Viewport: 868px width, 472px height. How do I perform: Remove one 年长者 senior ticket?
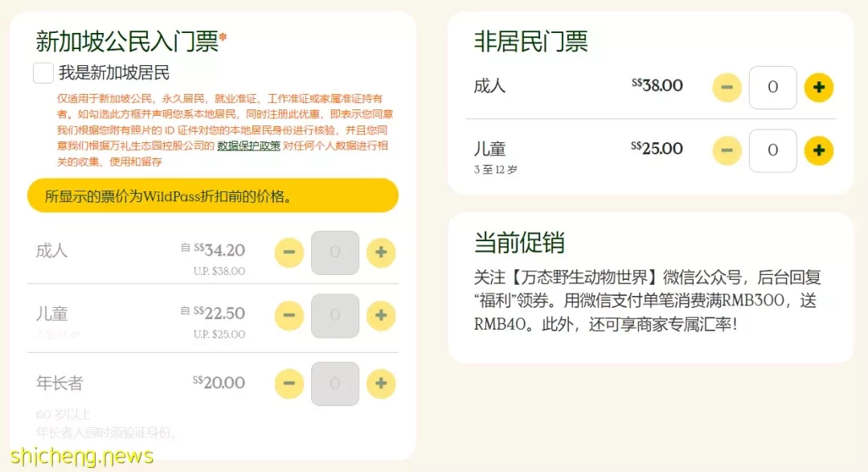click(x=289, y=384)
